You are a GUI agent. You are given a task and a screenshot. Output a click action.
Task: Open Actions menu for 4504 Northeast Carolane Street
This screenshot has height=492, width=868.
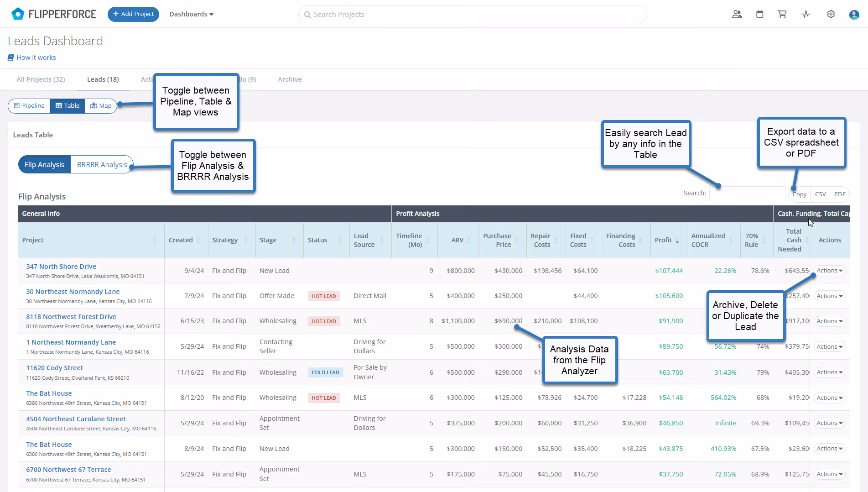tap(829, 423)
